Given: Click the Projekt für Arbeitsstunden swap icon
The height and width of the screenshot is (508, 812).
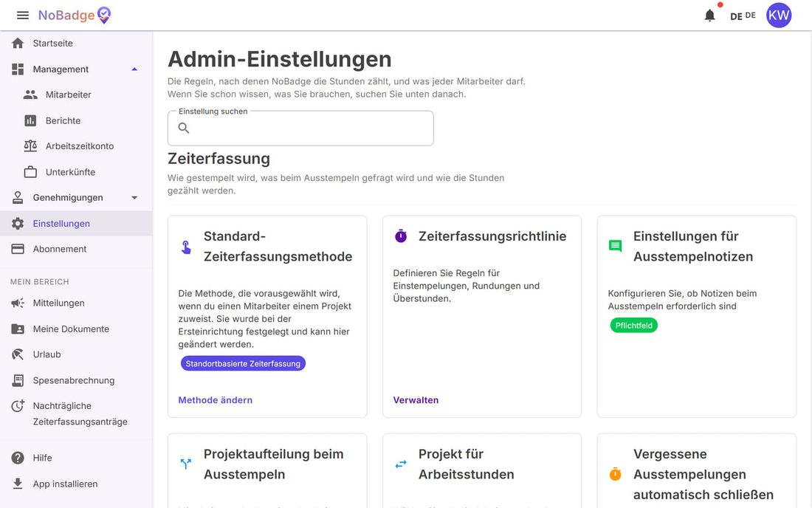Looking at the screenshot, I should click(x=401, y=464).
